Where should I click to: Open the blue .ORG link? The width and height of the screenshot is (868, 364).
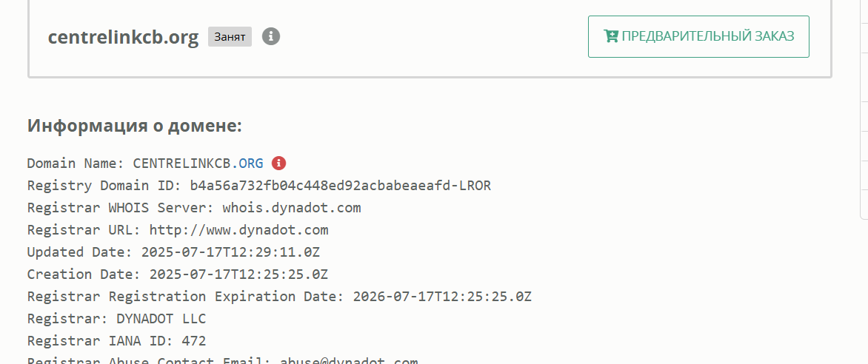250,164
